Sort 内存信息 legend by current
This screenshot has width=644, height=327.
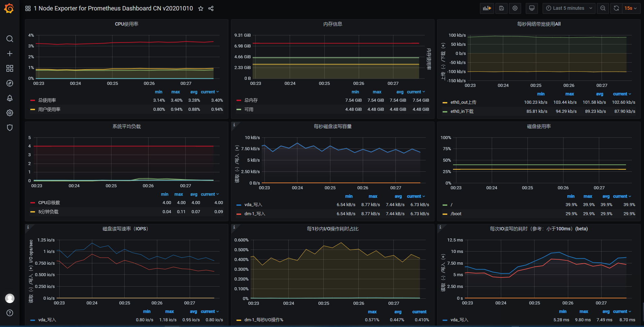[416, 92]
